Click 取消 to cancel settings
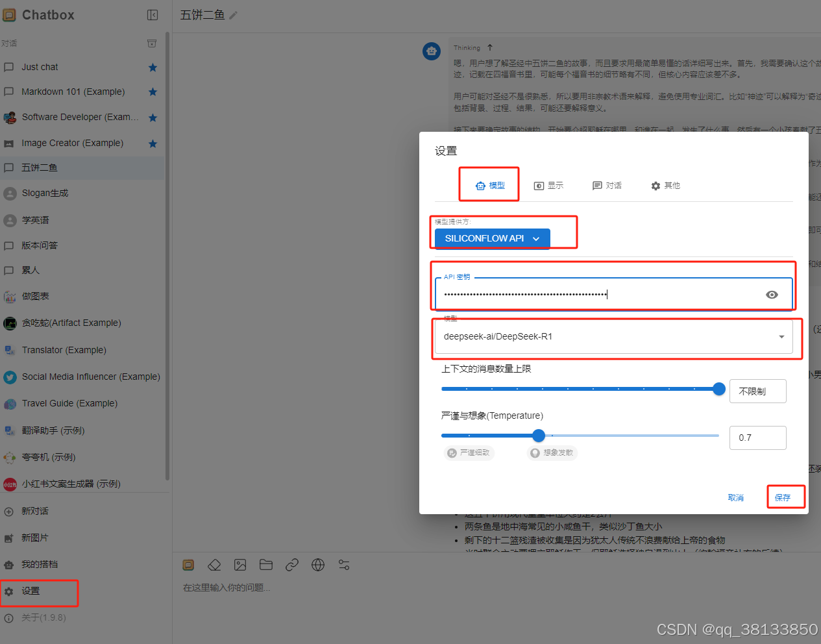 (736, 498)
